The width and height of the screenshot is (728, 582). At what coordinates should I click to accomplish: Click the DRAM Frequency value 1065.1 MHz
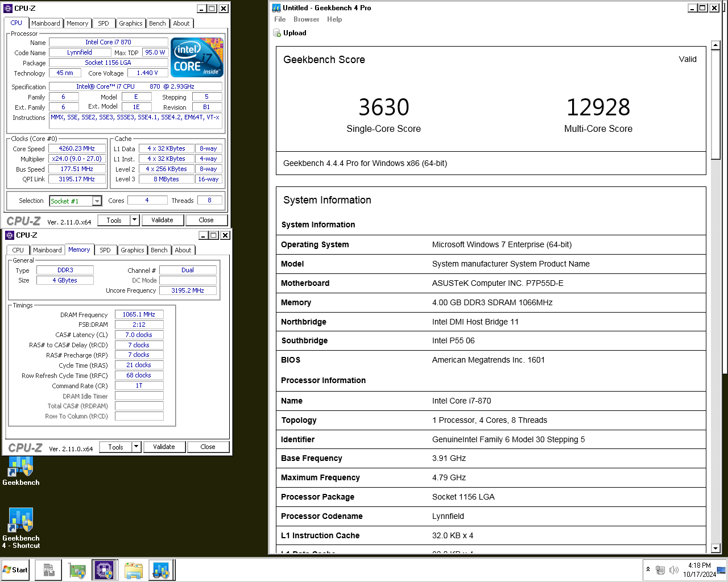(139, 314)
